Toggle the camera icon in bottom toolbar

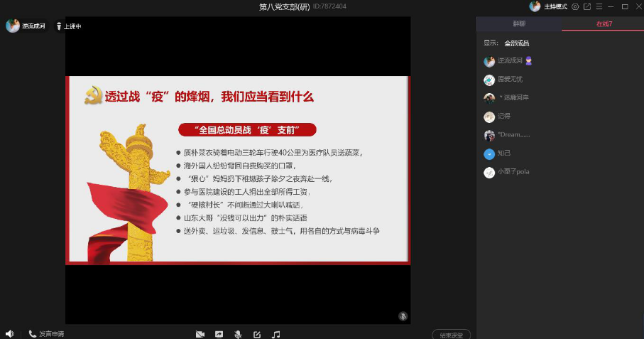pos(200,334)
